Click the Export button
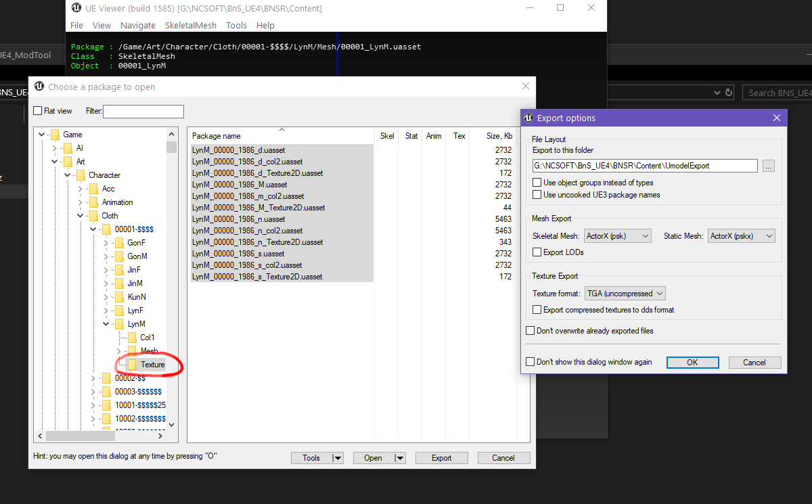Viewport: 812px width, 504px height. (x=442, y=458)
